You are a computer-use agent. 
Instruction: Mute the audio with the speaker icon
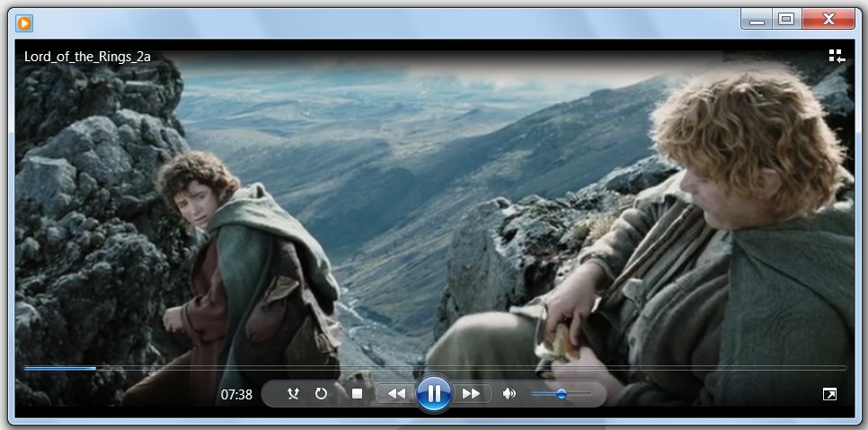point(509,393)
